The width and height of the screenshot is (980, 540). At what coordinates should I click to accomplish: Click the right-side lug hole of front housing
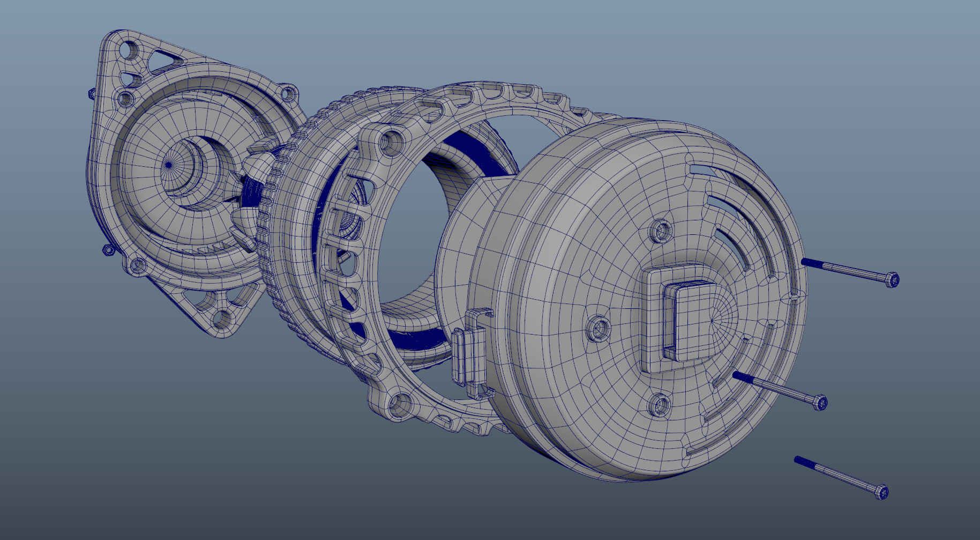tap(289, 93)
